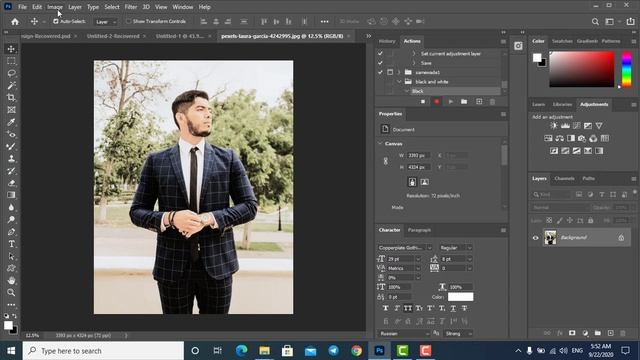Select the Zoom tool in toolbar
The image size is (640, 360).
click(11, 293)
